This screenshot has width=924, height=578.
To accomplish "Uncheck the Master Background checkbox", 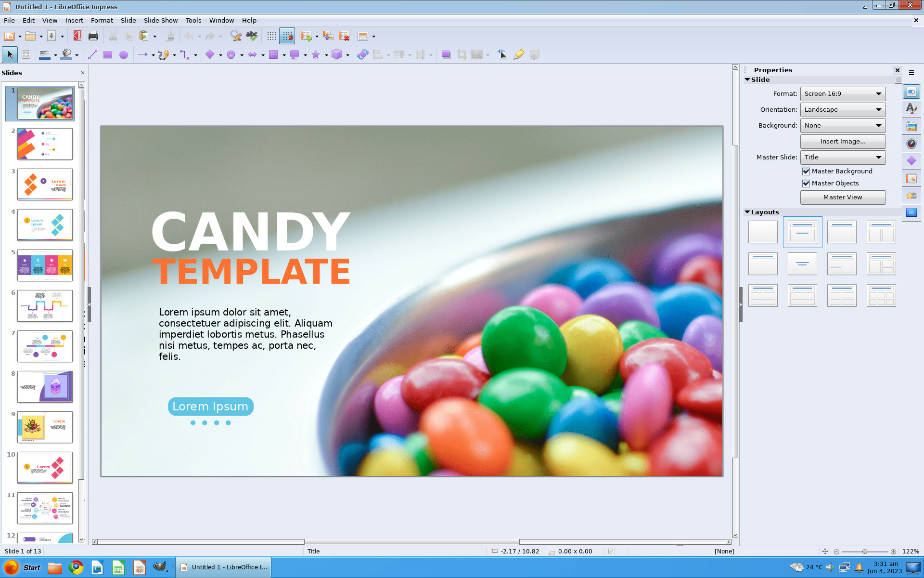I will [806, 171].
